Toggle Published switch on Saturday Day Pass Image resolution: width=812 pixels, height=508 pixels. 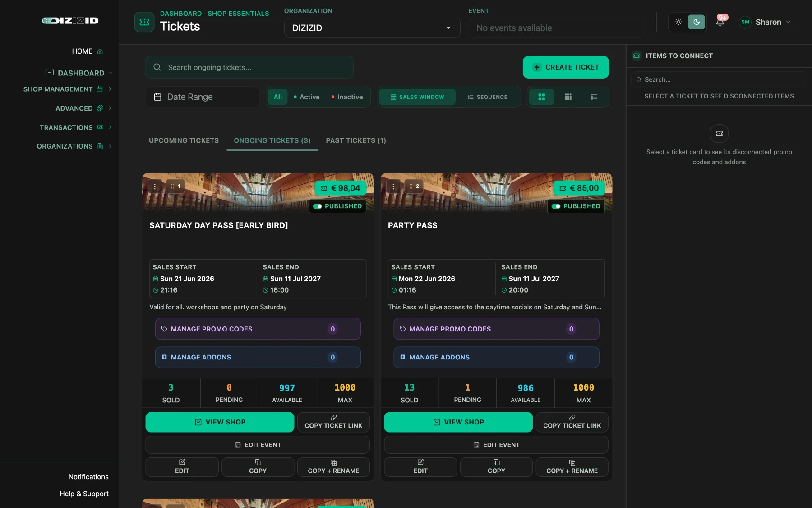pyautogui.click(x=318, y=206)
